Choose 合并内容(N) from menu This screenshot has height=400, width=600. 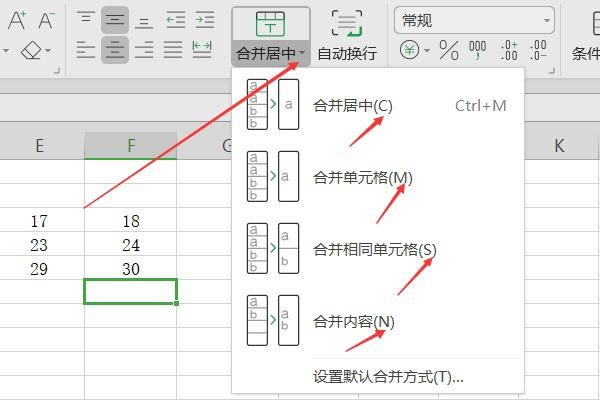tap(353, 320)
